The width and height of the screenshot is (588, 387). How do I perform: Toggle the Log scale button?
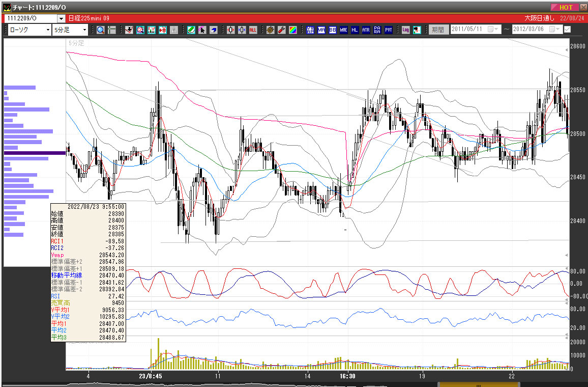[x=405, y=30]
